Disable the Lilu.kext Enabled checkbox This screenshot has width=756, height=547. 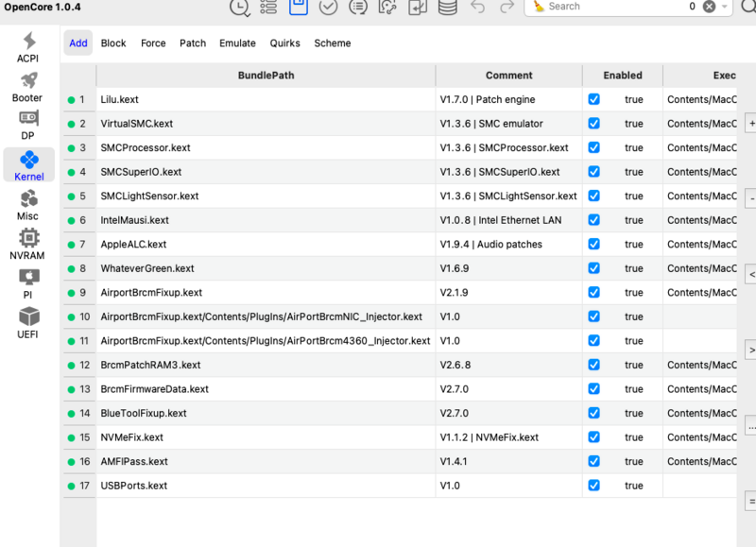coord(593,99)
